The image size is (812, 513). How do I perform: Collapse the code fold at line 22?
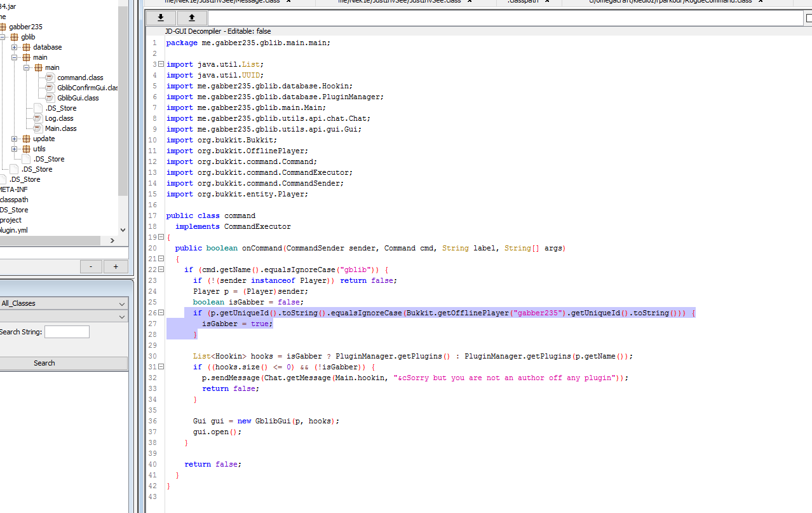coord(161,269)
